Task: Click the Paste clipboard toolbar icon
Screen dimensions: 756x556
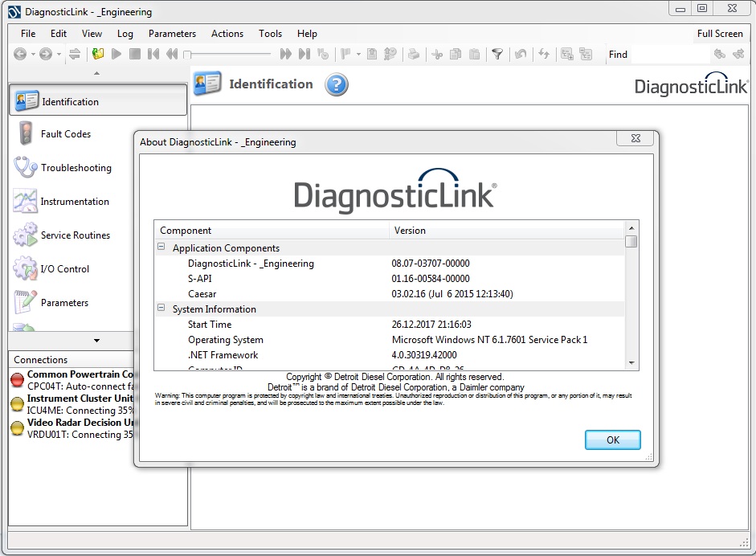Action: click(475, 54)
